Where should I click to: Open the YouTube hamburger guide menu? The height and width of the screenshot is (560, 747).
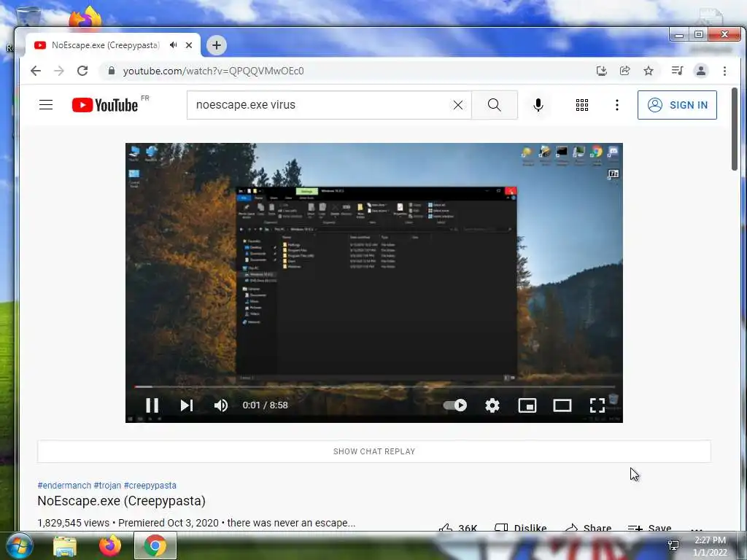point(46,105)
